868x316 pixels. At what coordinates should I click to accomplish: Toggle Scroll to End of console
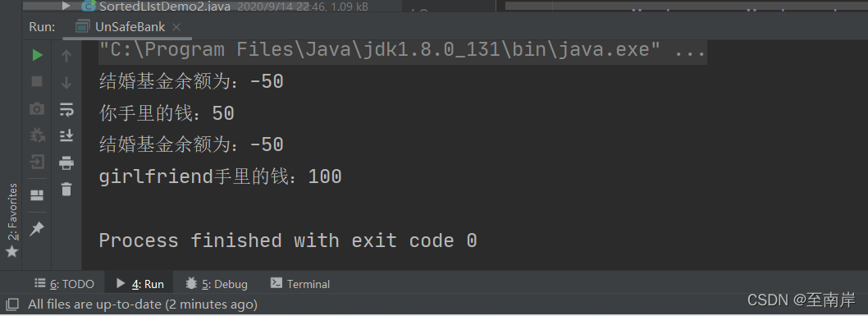(66, 135)
